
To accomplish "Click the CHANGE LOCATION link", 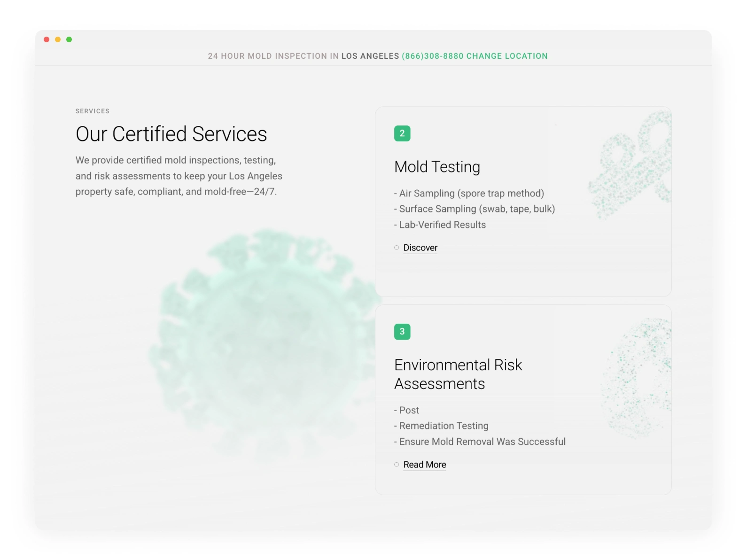I will [507, 56].
